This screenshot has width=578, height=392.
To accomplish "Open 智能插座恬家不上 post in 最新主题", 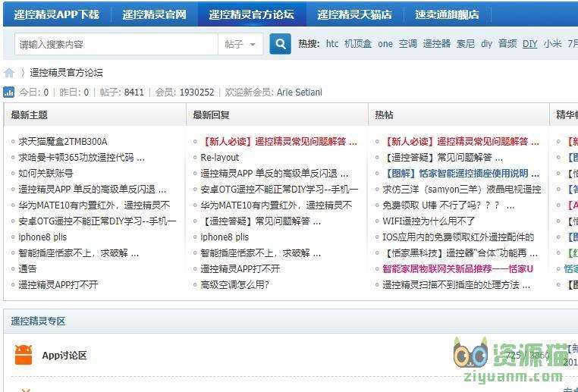I will (x=79, y=252).
